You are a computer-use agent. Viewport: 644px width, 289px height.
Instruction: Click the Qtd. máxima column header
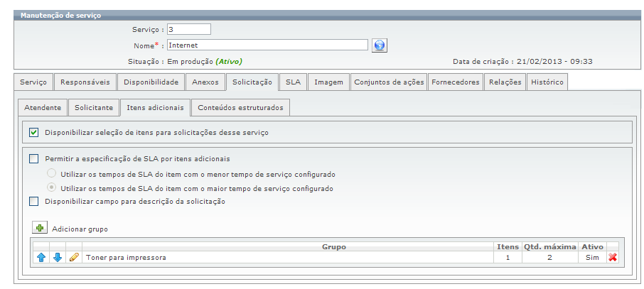(549, 246)
